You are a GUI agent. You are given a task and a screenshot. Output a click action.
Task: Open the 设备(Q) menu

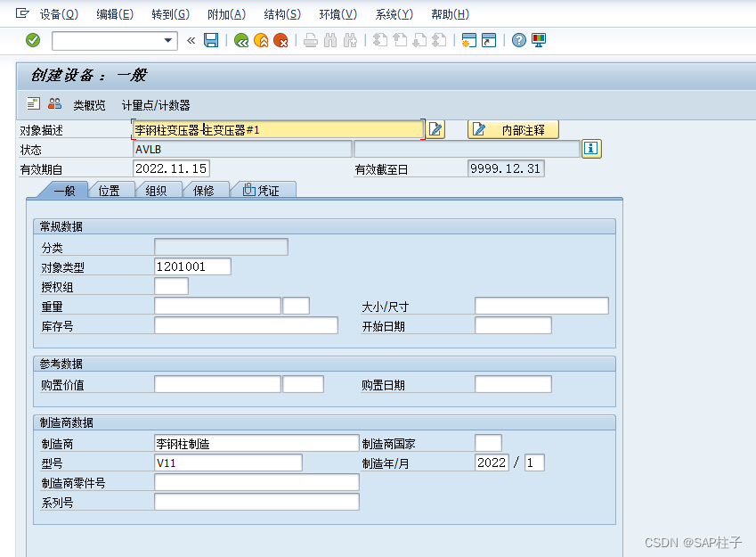(59, 14)
